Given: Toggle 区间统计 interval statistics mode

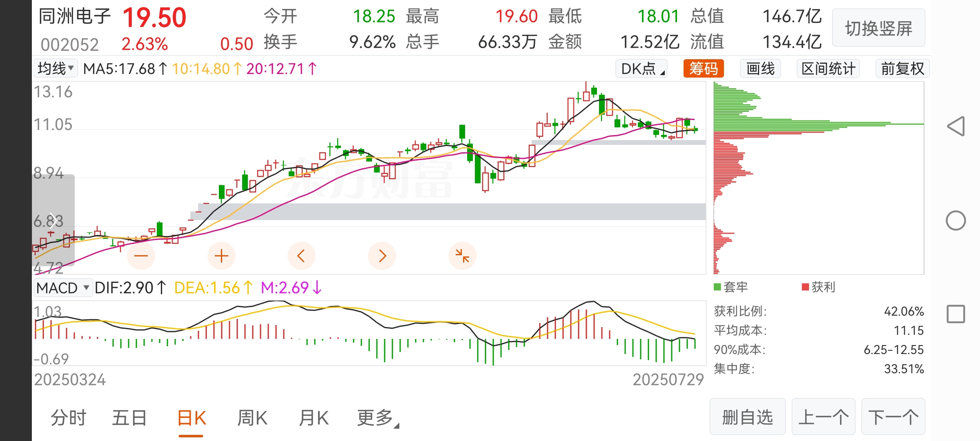Looking at the screenshot, I should click(828, 69).
